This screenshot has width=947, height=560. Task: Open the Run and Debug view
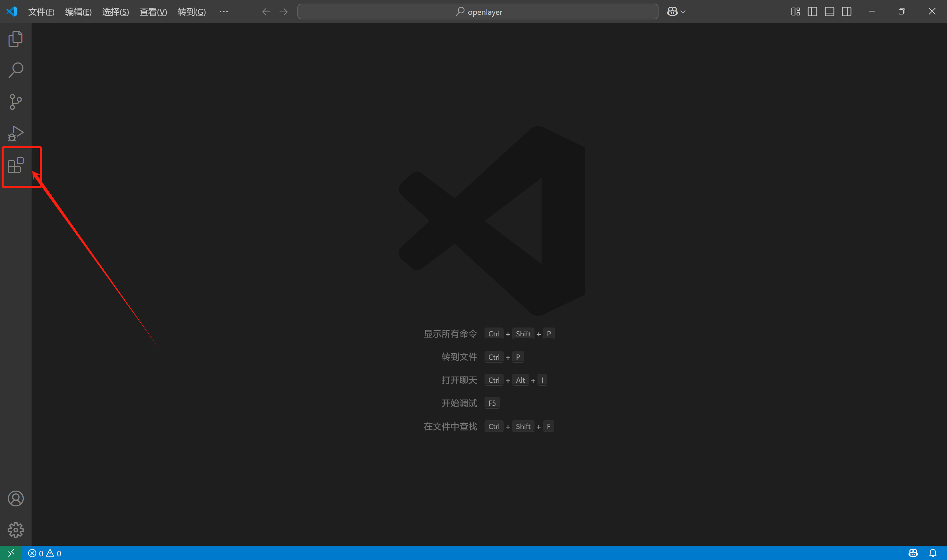coord(15,134)
